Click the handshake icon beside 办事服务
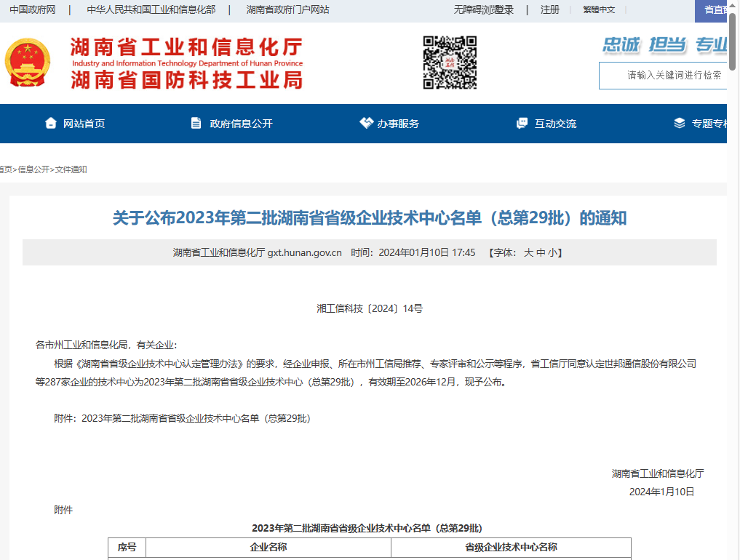740x560 pixels. click(366, 123)
